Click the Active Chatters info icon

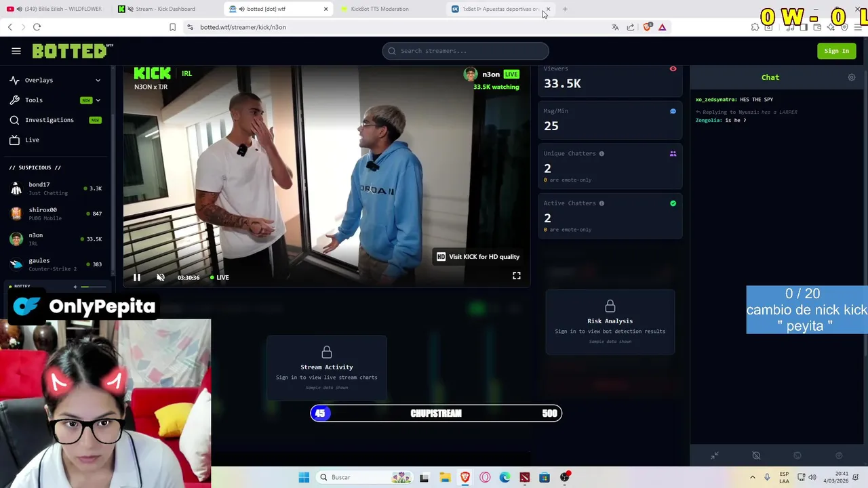tap(601, 203)
